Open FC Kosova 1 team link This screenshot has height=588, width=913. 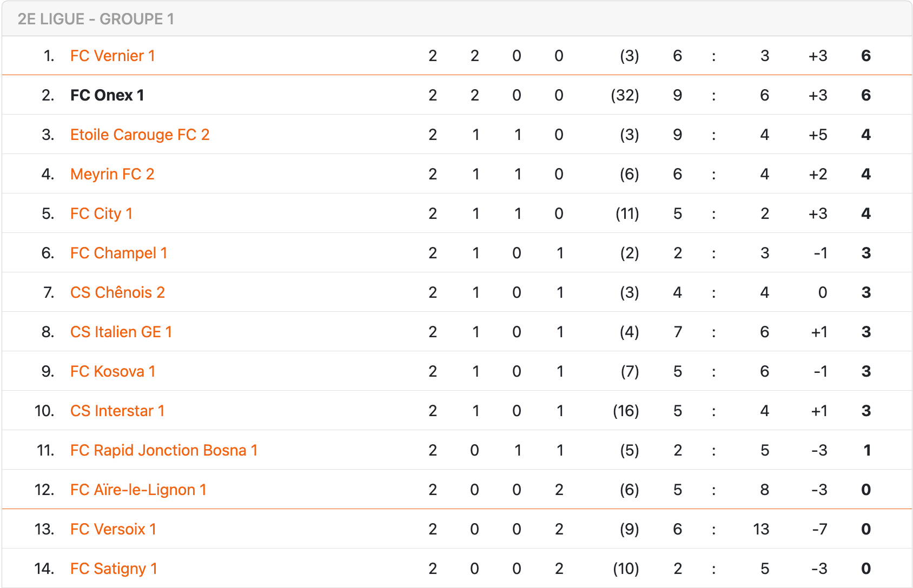point(113,371)
